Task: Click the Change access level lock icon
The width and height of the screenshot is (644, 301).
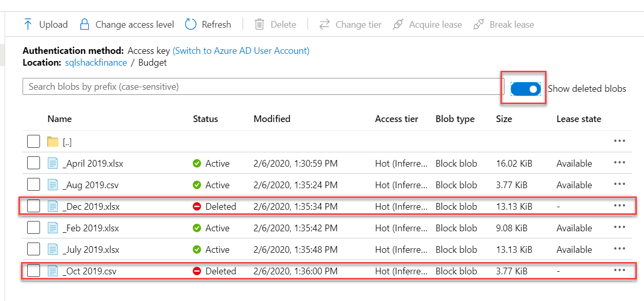Action: [x=85, y=25]
